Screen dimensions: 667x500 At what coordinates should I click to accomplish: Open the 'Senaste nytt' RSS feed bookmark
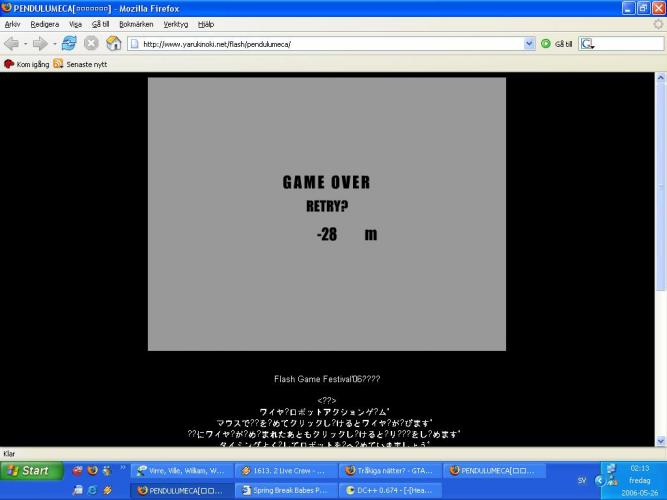(78, 64)
